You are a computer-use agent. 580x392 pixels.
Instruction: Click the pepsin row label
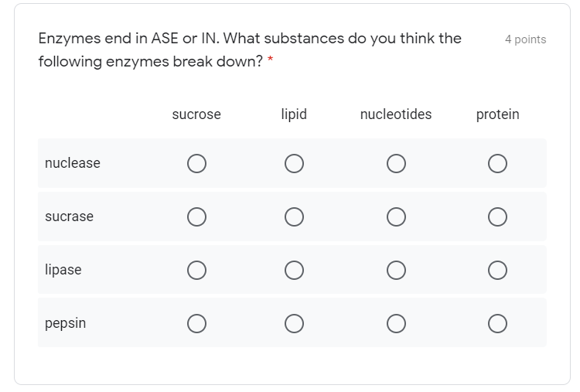point(66,322)
